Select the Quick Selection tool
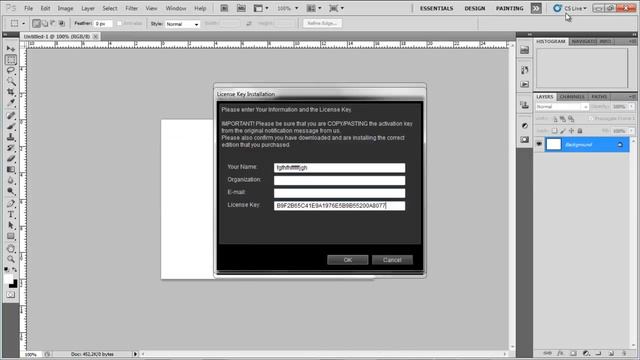Image resolution: width=640 pixels, height=360 pixels. tap(11, 81)
